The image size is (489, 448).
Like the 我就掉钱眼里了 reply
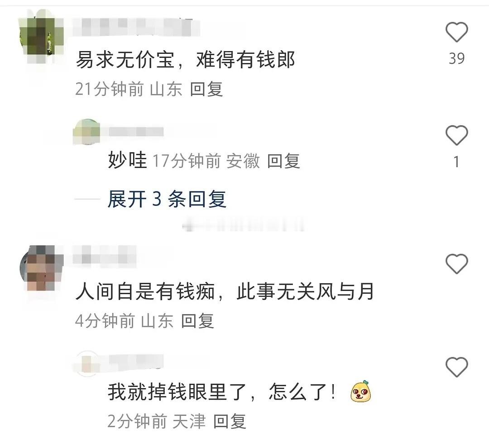[456, 367]
